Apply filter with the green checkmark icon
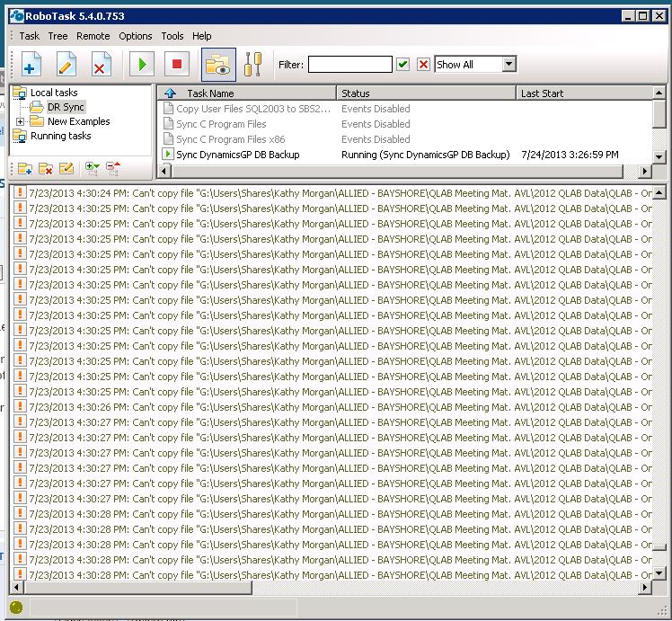This screenshot has width=672, height=621. click(x=402, y=65)
